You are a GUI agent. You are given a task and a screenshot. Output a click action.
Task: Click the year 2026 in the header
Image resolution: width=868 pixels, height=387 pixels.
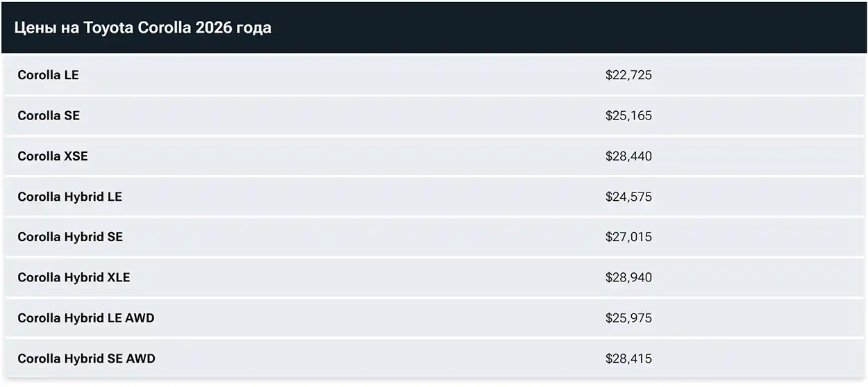(x=215, y=28)
